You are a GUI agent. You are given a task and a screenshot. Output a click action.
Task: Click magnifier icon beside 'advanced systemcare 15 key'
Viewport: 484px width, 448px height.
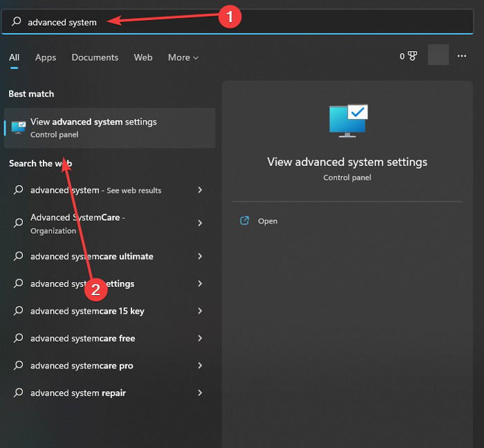[x=18, y=310]
